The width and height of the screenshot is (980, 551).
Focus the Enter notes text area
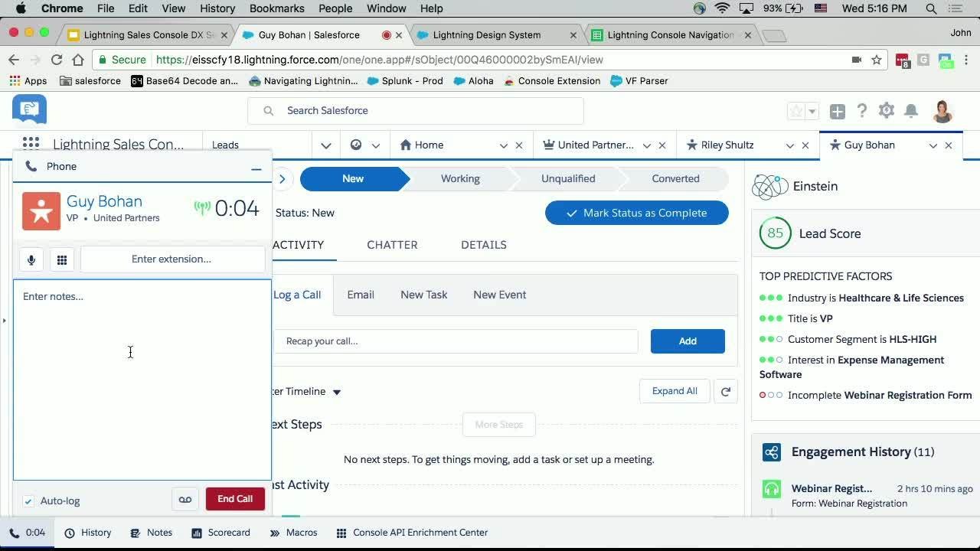pos(142,380)
